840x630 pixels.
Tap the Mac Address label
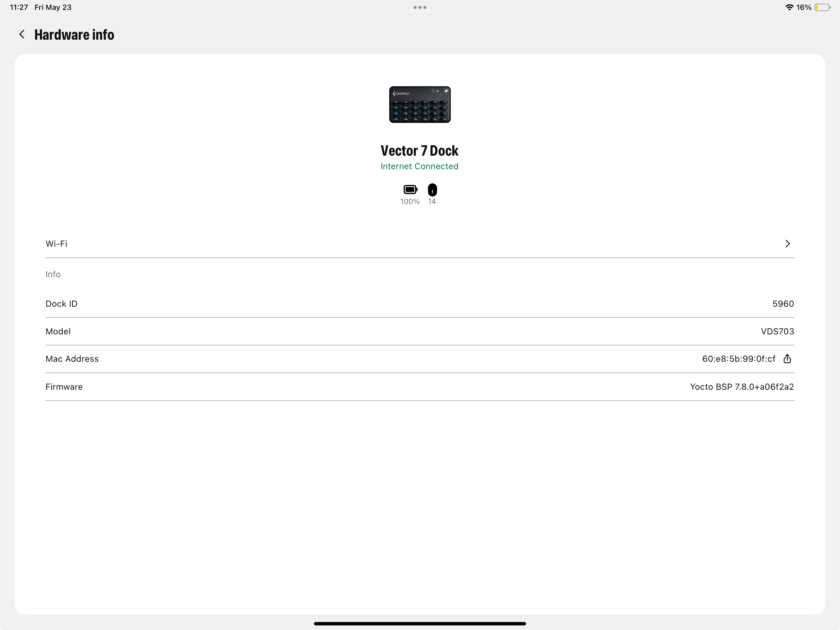(72, 359)
